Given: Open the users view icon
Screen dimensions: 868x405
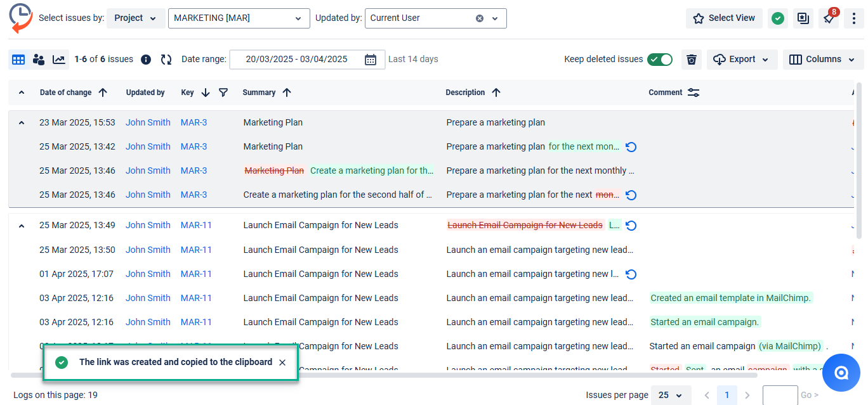Looking at the screenshot, I should [x=39, y=60].
